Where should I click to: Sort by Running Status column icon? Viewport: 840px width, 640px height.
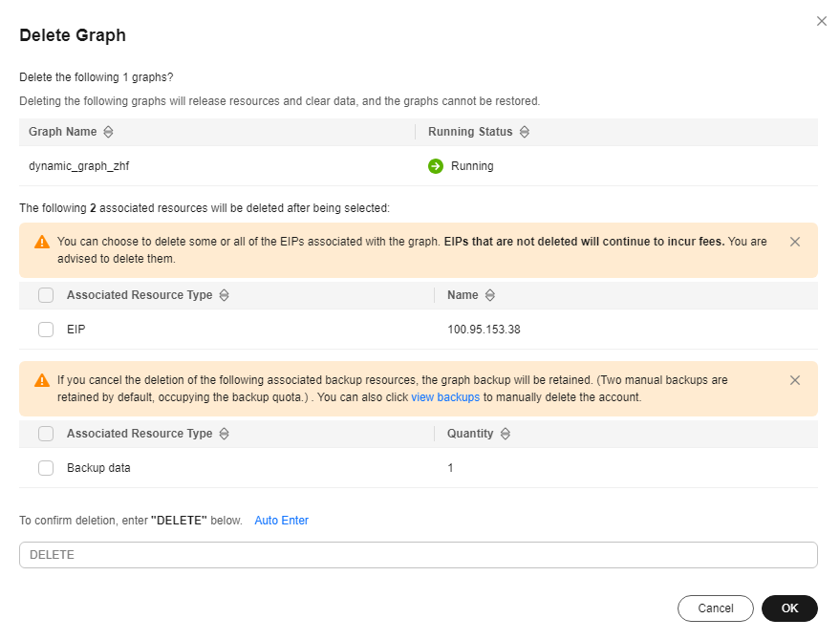(525, 132)
